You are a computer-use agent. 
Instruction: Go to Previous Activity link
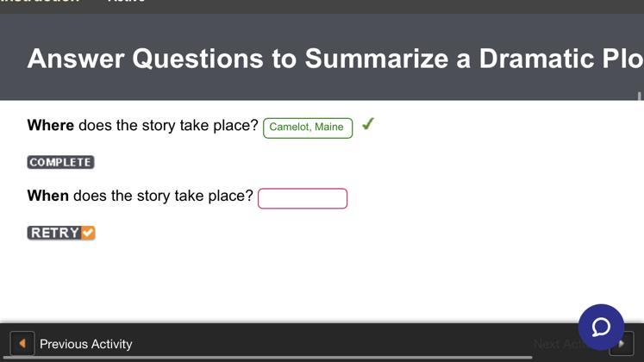85,344
